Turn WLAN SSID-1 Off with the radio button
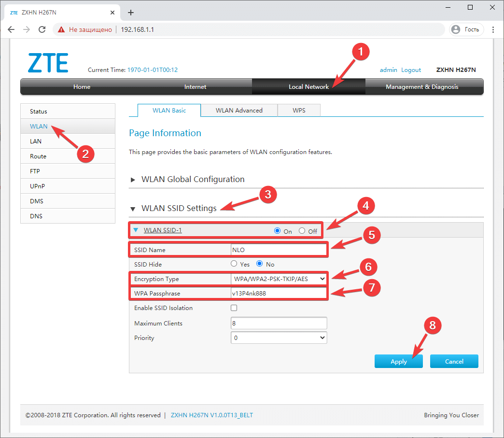The height and width of the screenshot is (438, 504). pyautogui.click(x=301, y=231)
